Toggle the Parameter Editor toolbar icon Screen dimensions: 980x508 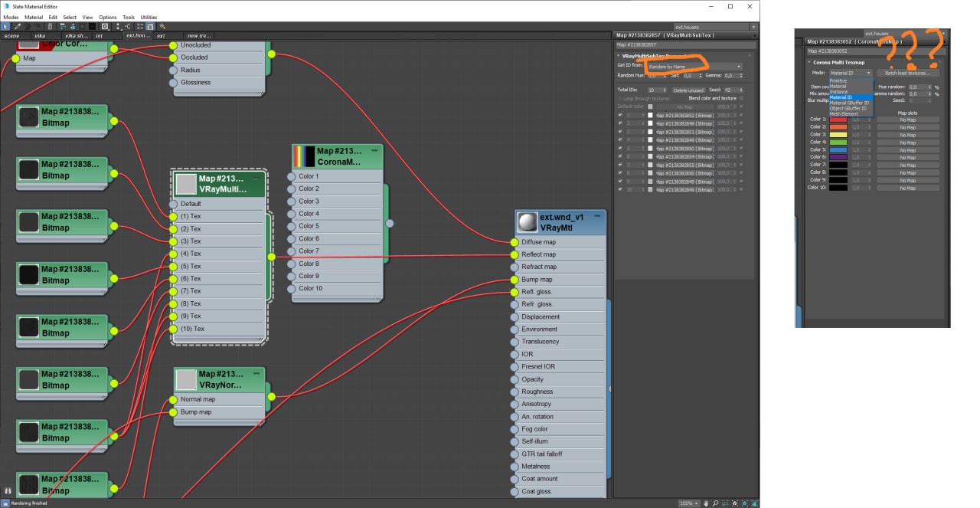(150, 26)
